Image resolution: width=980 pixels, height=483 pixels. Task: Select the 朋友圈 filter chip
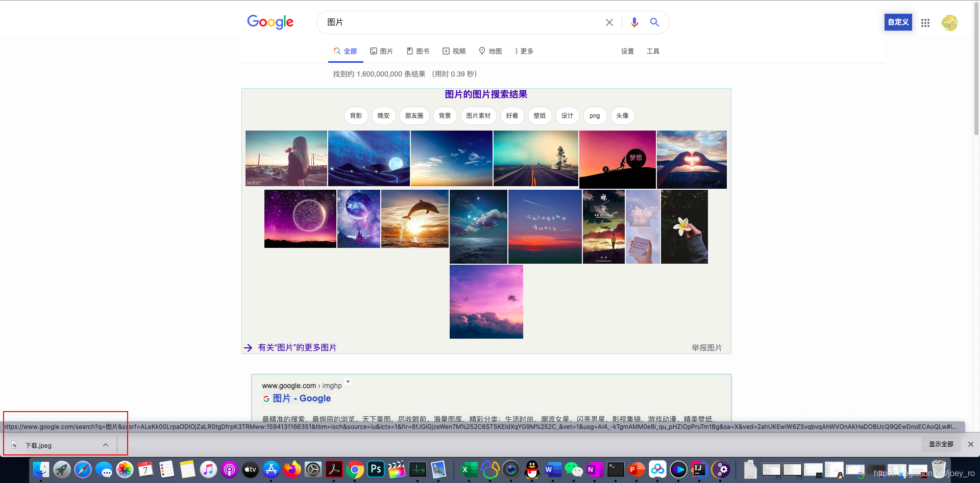tap(414, 116)
